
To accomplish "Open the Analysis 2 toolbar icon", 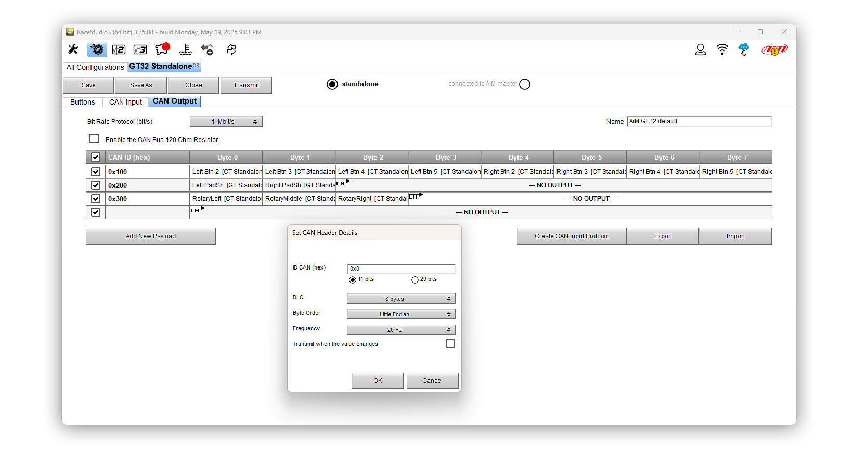I will pos(119,49).
